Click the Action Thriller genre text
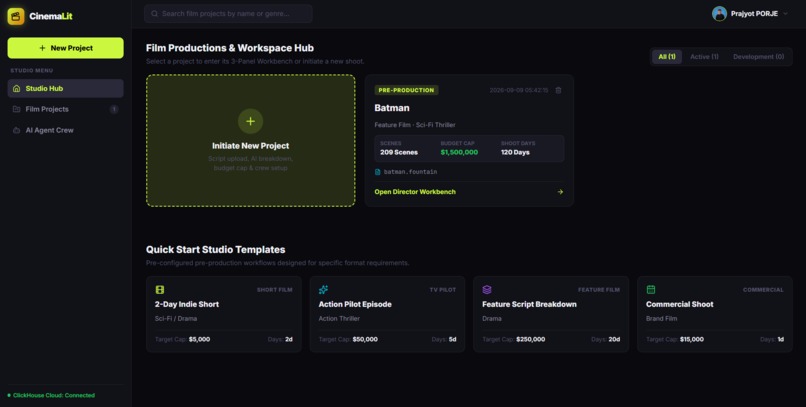This screenshot has width=806, height=407. [x=339, y=319]
